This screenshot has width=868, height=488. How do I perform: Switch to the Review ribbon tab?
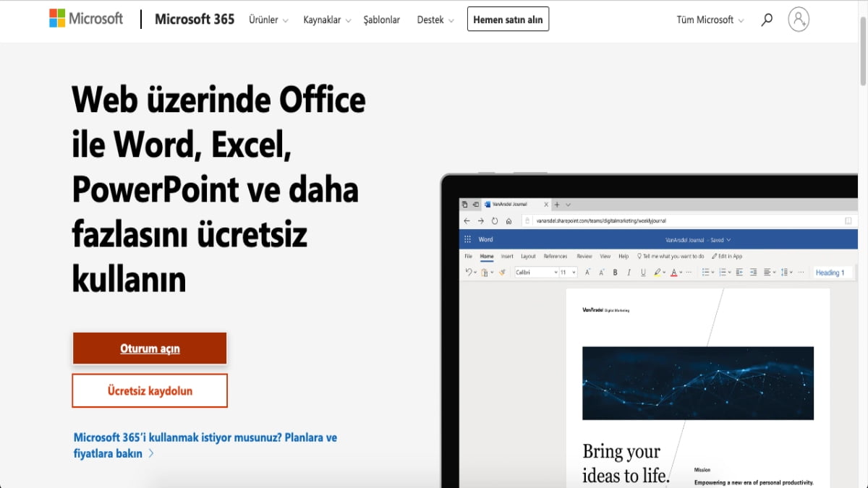[x=586, y=256]
